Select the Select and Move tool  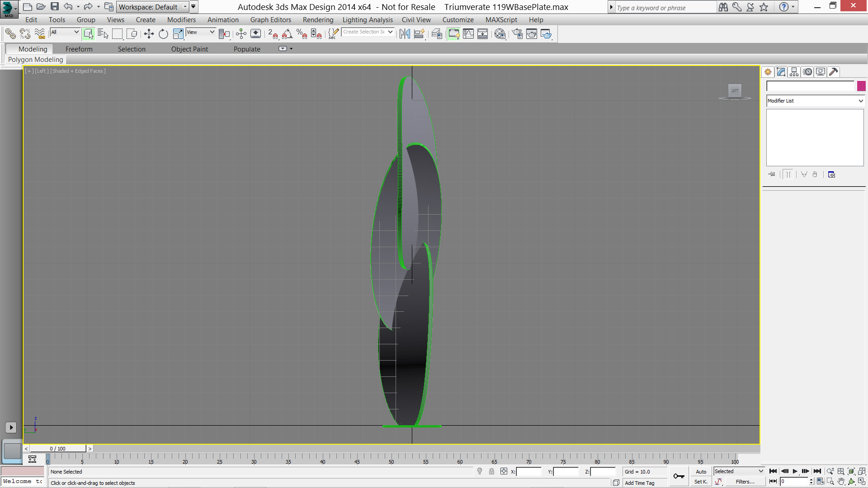coord(149,34)
